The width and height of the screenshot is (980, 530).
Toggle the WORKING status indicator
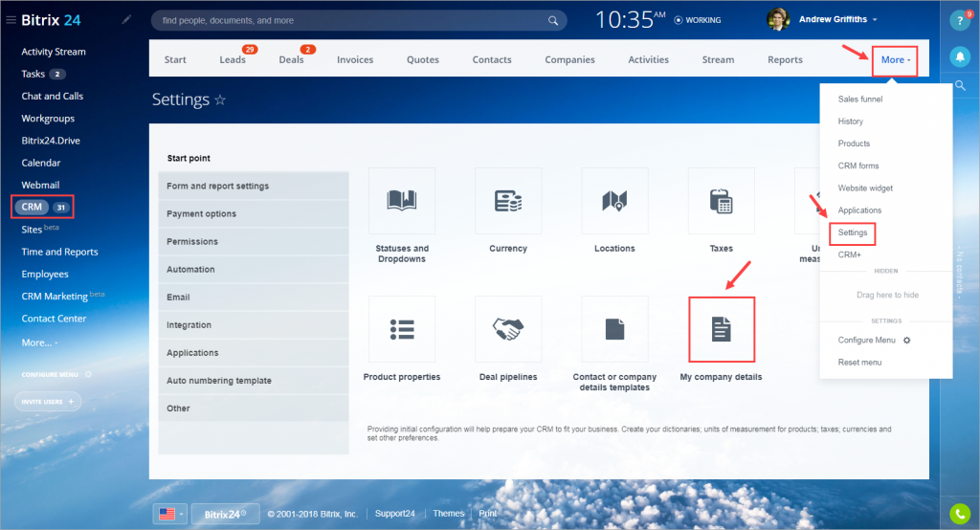(698, 20)
